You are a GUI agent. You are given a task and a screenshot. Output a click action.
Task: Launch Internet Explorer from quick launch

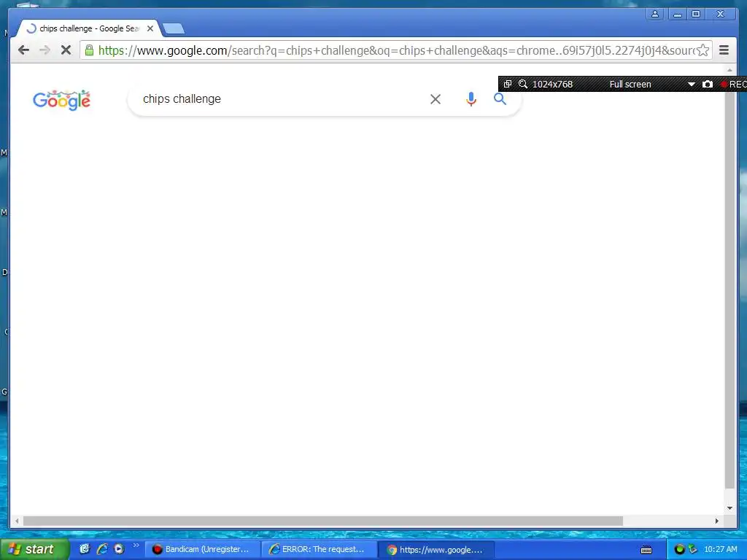(x=102, y=549)
